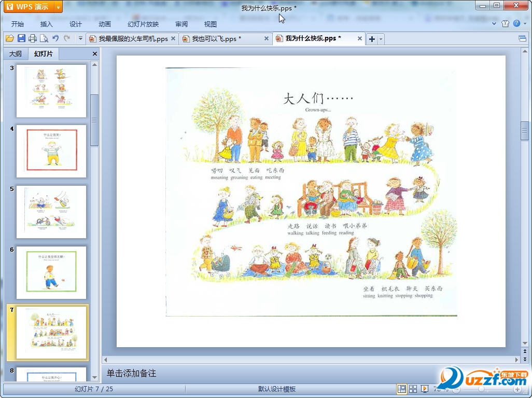The image size is (532, 398).
Task: Click the slide image in the editor
Action: coord(311,192)
